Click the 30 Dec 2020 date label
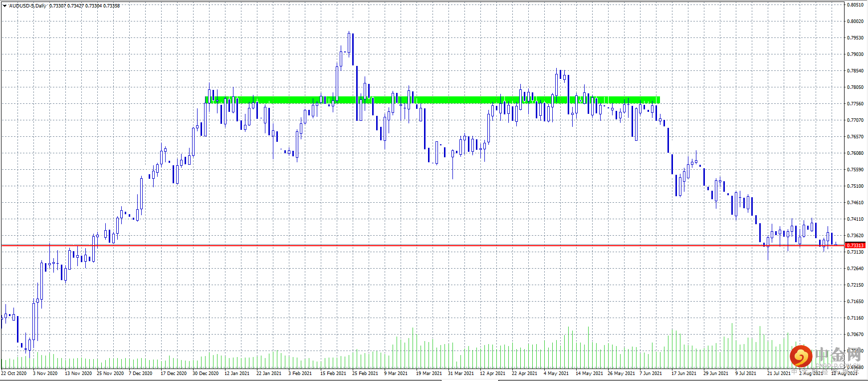The width and height of the screenshot is (868, 381). tap(206, 374)
